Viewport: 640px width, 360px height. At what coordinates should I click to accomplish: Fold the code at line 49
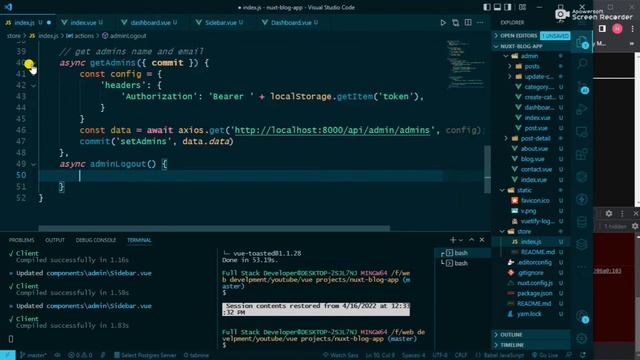[x=33, y=164]
